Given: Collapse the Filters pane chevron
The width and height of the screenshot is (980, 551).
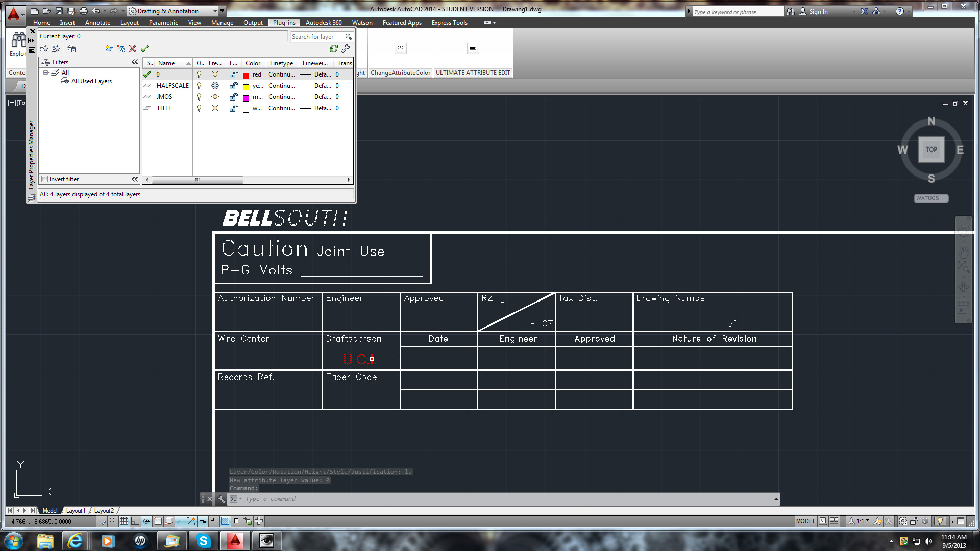Looking at the screenshot, I should coord(135,62).
